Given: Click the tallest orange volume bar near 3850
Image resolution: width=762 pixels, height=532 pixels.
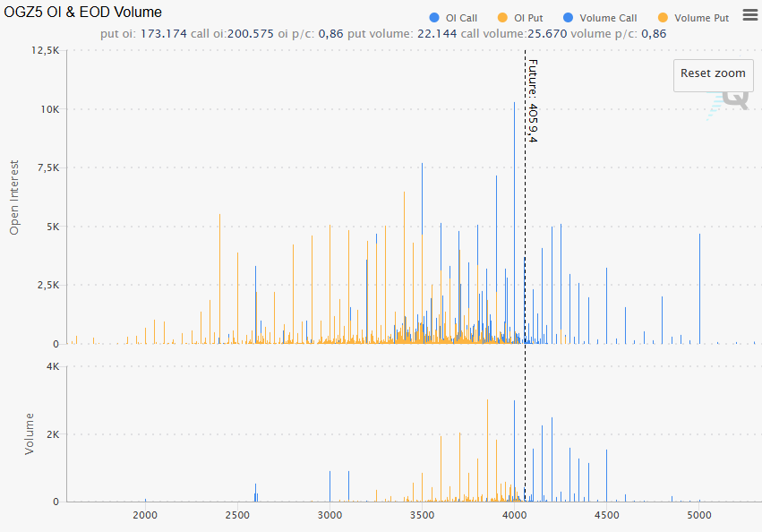Looking at the screenshot, I should pos(487,448).
